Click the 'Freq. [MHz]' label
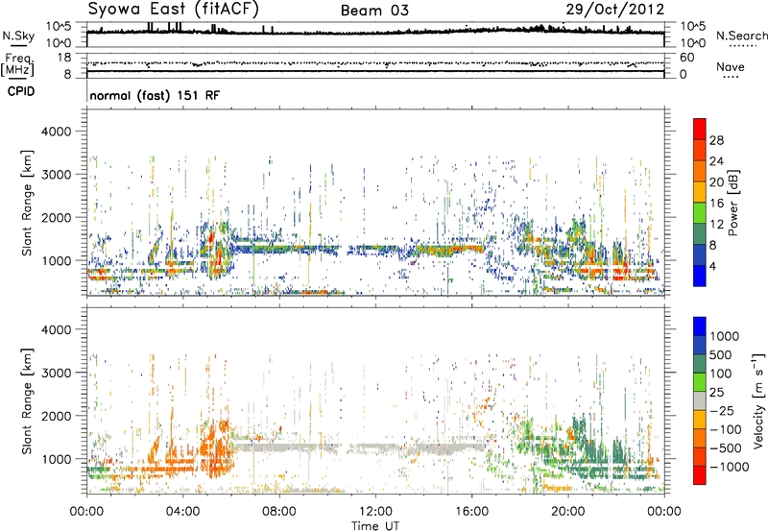Image resolution: width=768 pixels, height=532 pixels. (17, 65)
